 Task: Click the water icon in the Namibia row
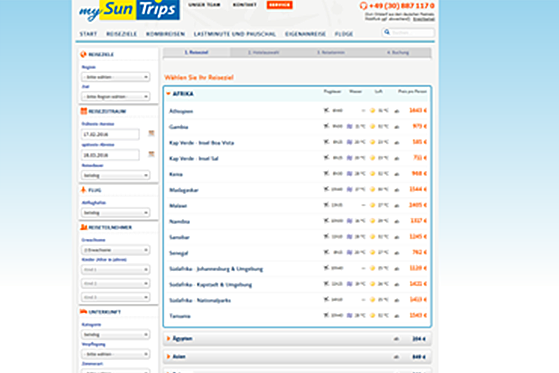[349, 221]
